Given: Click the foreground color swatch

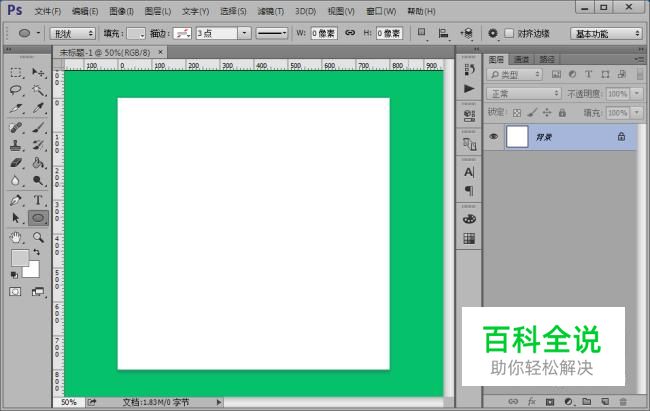Looking at the screenshot, I should click(x=19, y=258).
